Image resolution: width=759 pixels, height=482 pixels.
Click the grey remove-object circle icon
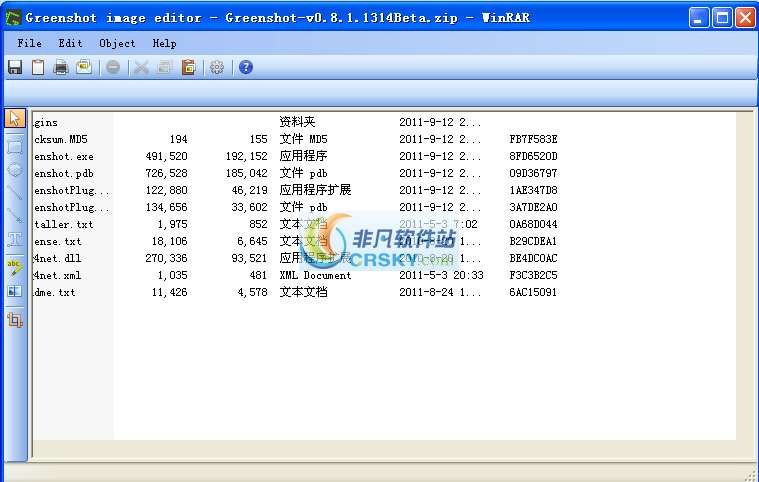pyautogui.click(x=113, y=67)
